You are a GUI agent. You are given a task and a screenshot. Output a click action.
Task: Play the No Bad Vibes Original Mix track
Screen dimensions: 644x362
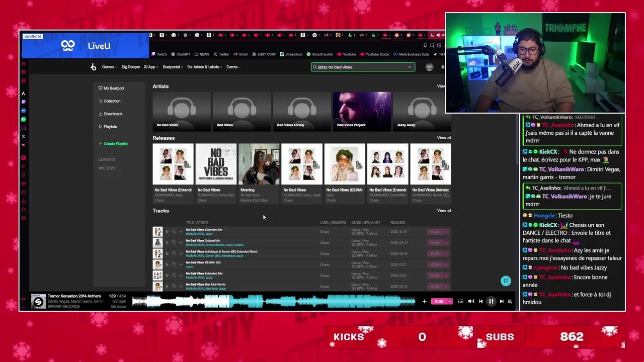click(x=167, y=243)
